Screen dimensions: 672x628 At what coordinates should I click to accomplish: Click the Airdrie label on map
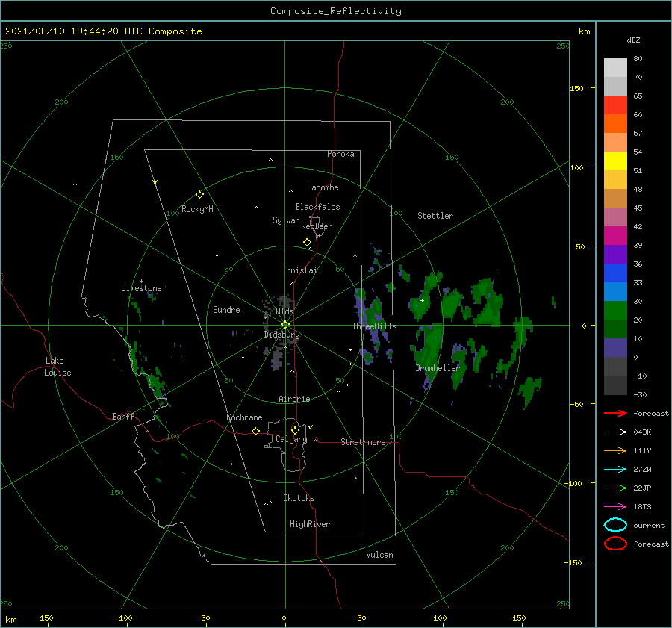click(x=294, y=399)
